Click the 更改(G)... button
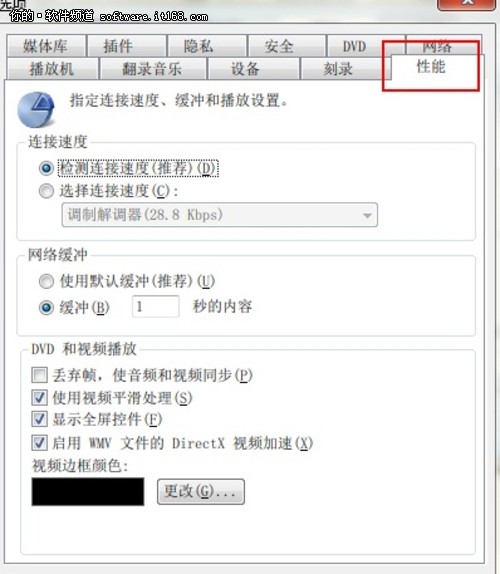 201,492
